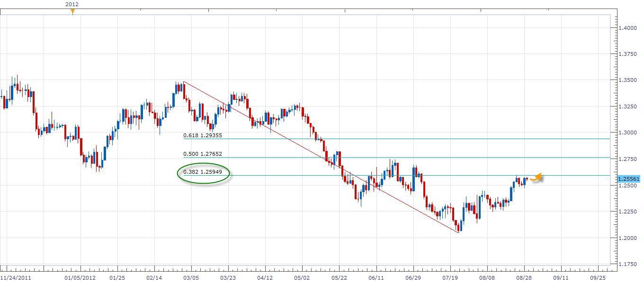
Task: Click the orange 2012 year marker triangle
Action: click(x=72, y=12)
